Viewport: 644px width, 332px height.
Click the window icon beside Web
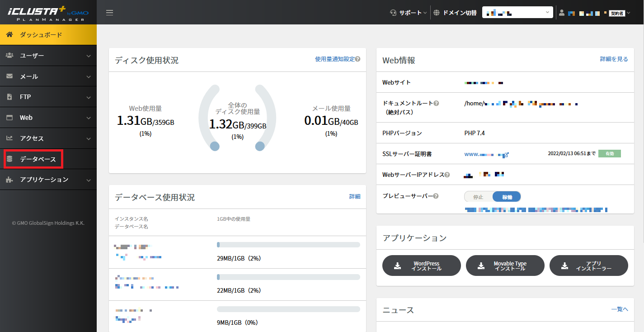(9, 118)
